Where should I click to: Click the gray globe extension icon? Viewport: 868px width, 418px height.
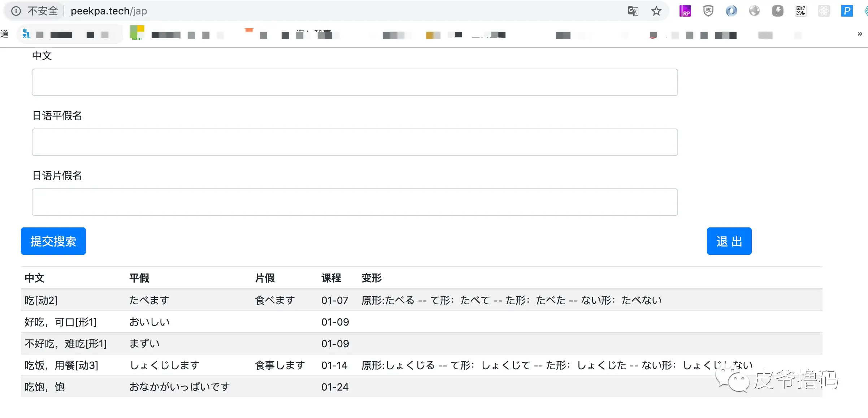(x=754, y=11)
